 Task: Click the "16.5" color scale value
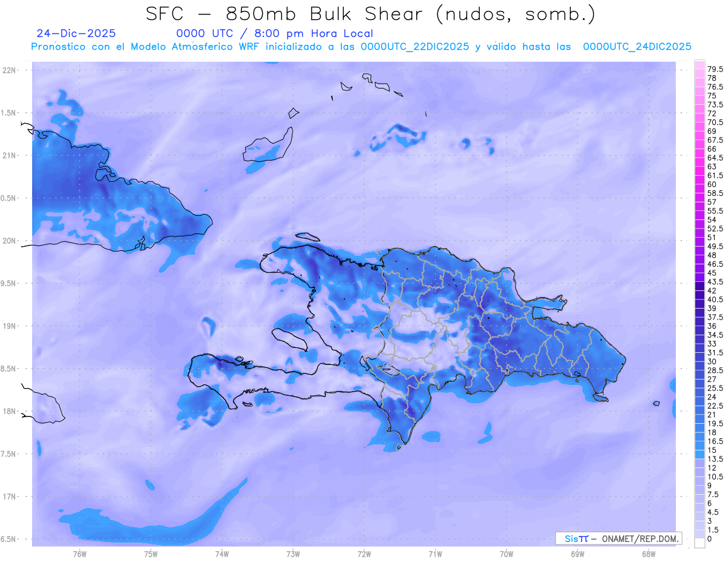tap(715, 441)
